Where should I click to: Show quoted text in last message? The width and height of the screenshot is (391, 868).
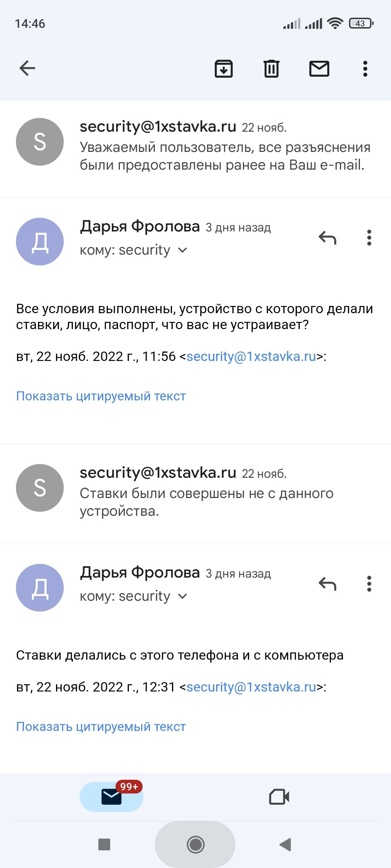(101, 727)
